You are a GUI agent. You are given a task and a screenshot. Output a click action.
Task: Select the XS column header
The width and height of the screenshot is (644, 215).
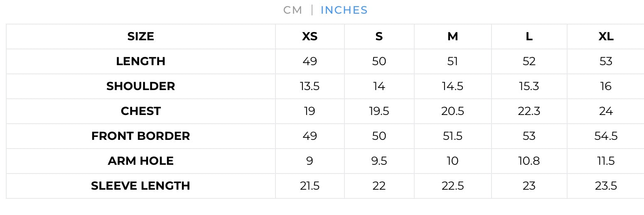[310, 37]
